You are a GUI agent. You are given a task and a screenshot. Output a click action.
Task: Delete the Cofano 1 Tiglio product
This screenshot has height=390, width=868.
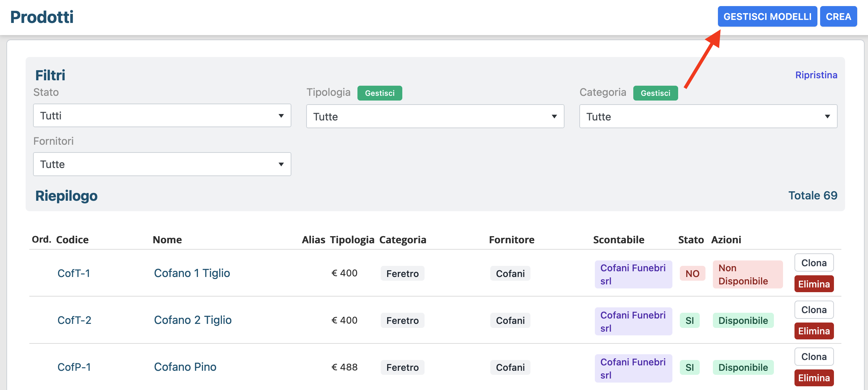[x=814, y=284]
